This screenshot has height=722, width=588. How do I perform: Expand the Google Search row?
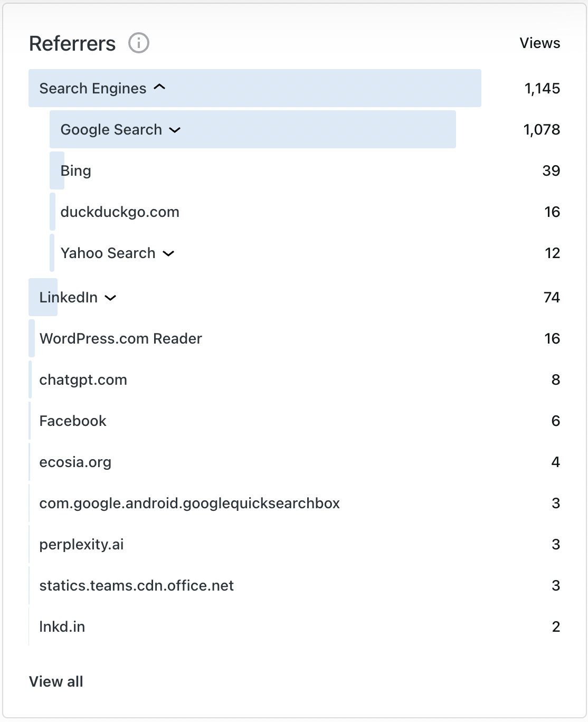(175, 130)
